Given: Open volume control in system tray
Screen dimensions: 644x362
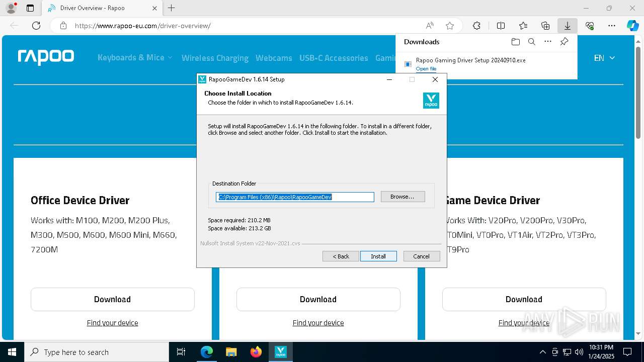Looking at the screenshot, I should click(x=579, y=352).
